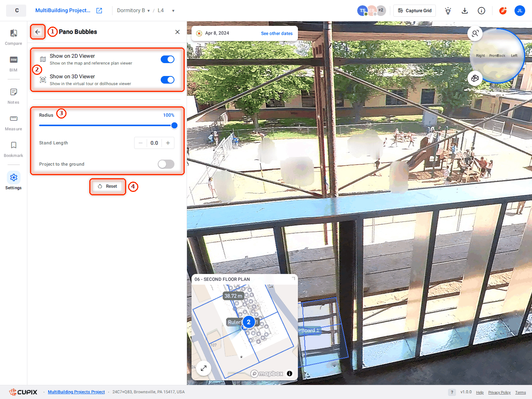Increase Stand Length with plus button
Screen dimensions: 532x399
pyautogui.click(x=168, y=143)
